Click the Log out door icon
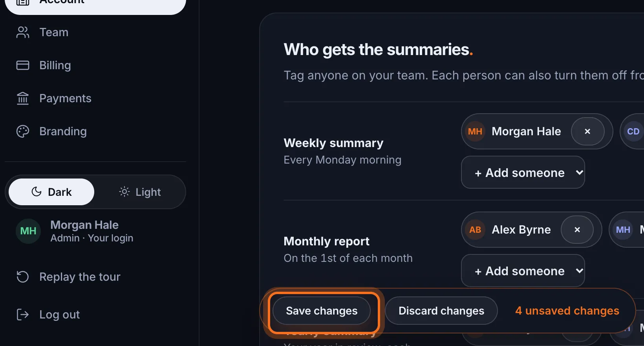This screenshot has height=346, width=644. coord(23,315)
